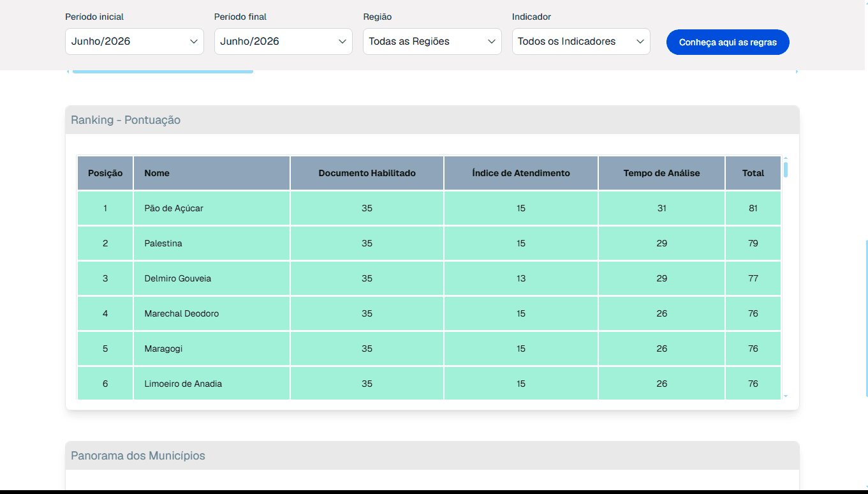This screenshot has height=494, width=868.
Task: Click Conheça aqui as regras button
Action: tap(728, 42)
